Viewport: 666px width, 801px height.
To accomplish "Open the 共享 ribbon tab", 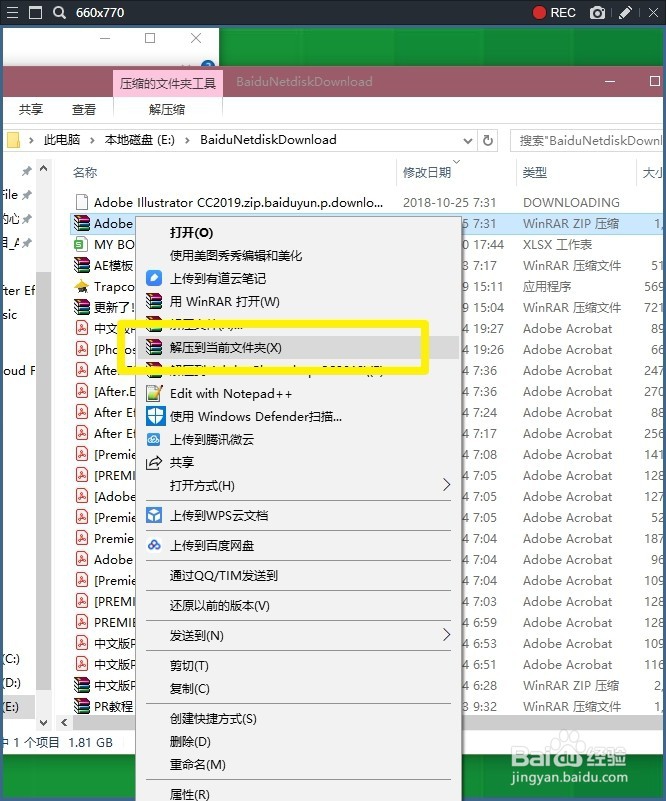I will point(31,109).
